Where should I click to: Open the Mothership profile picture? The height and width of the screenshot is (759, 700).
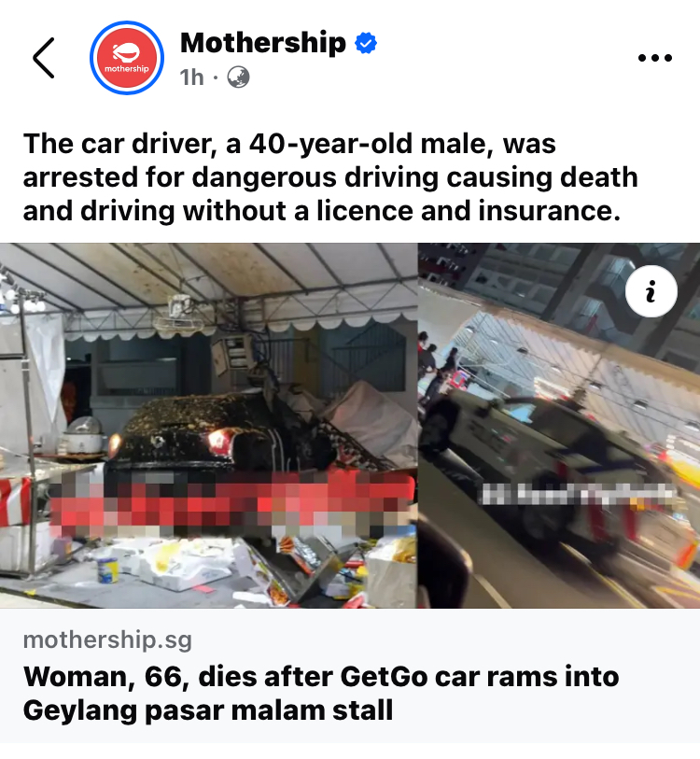coord(127,58)
